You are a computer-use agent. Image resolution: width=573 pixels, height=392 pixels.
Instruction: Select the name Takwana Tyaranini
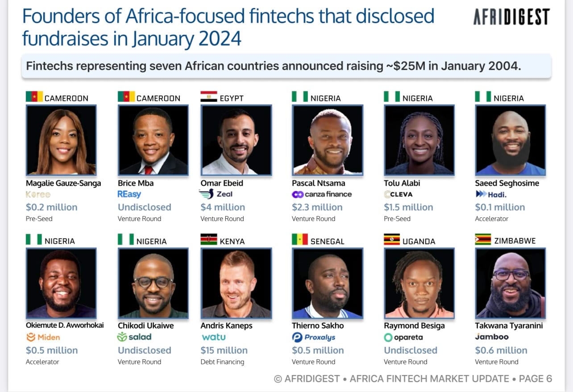click(x=509, y=326)
